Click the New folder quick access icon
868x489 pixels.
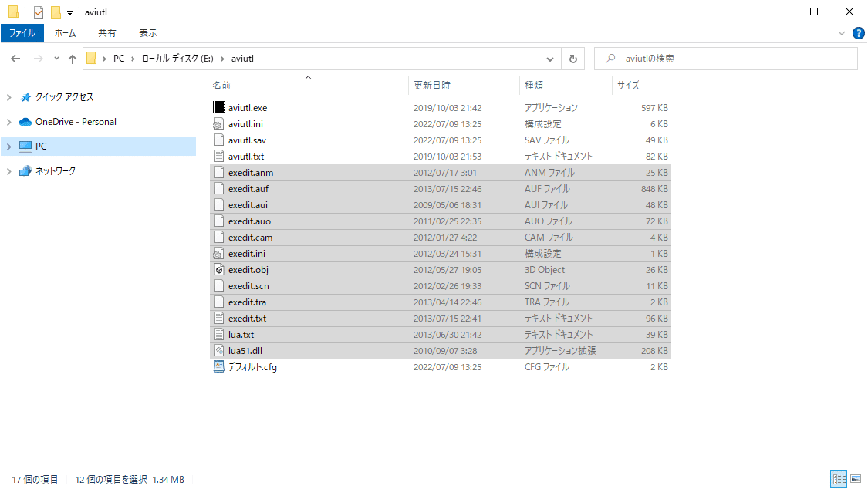[56, 12]
